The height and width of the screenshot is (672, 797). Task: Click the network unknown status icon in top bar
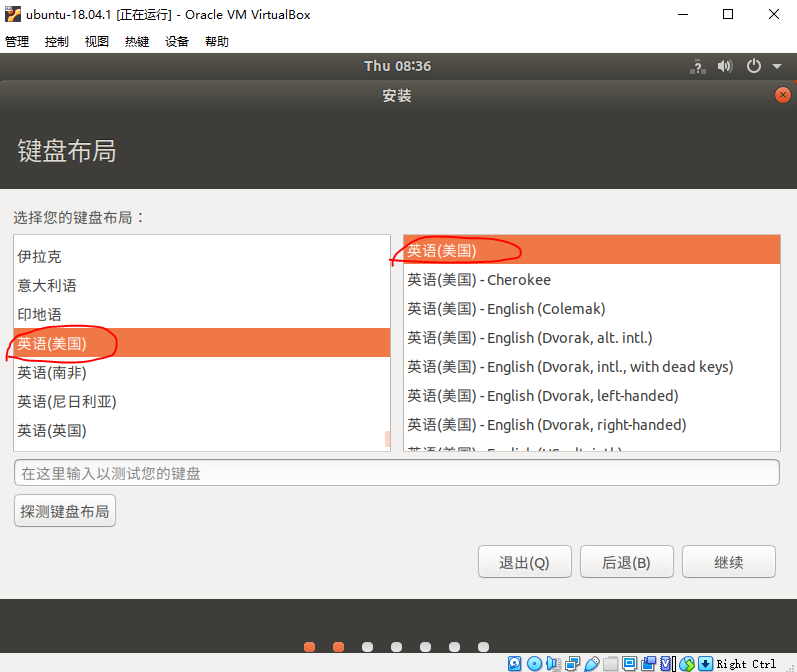[x=697, y=67]
